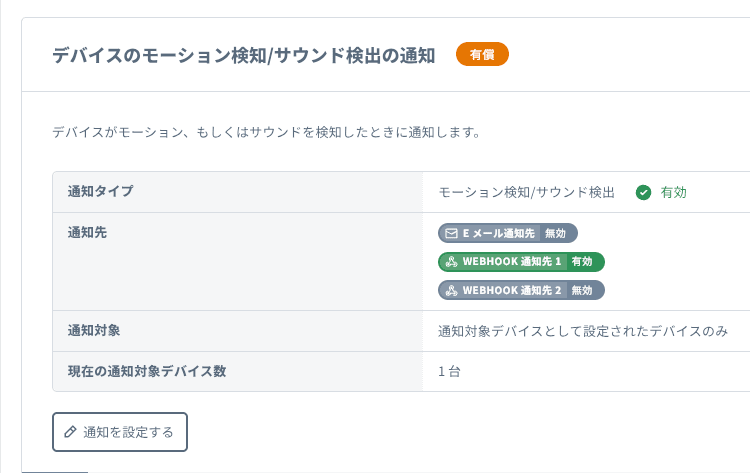Click the 有効 status of WEBHOOK 通知先 1
The height and width of the screenshot is (473, 750).
[x=582, y=262]
